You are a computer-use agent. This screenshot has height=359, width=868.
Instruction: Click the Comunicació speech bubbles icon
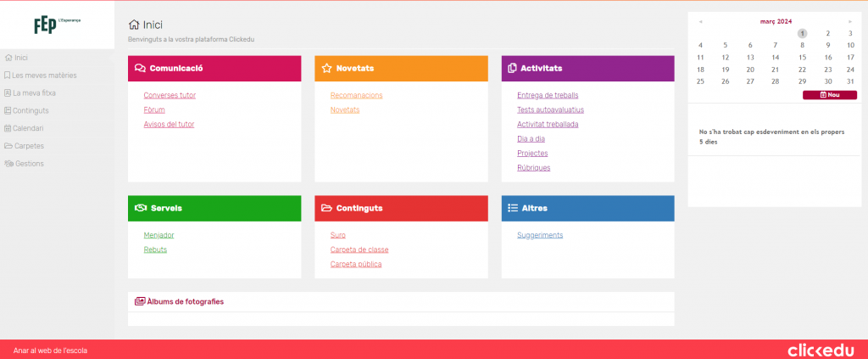(141, 69)
